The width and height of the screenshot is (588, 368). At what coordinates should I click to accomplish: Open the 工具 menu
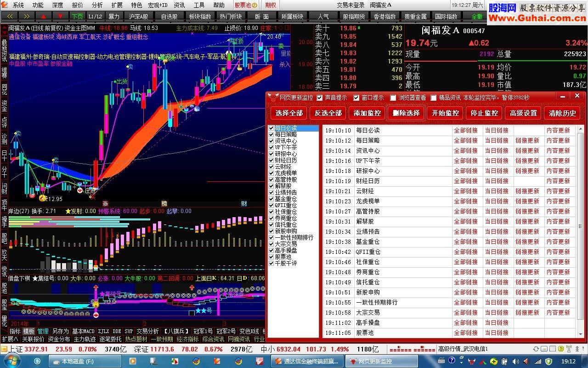[x=199, y=5]
